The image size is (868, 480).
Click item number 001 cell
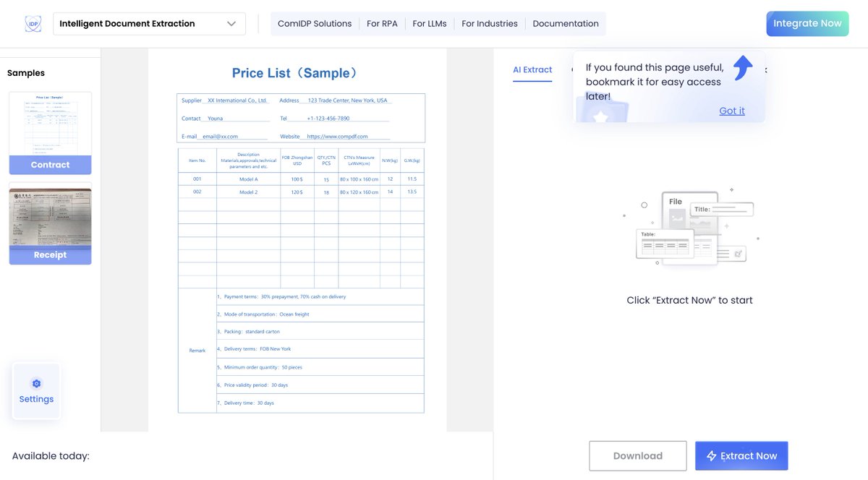pyautogui.click(x=197, y=179)
